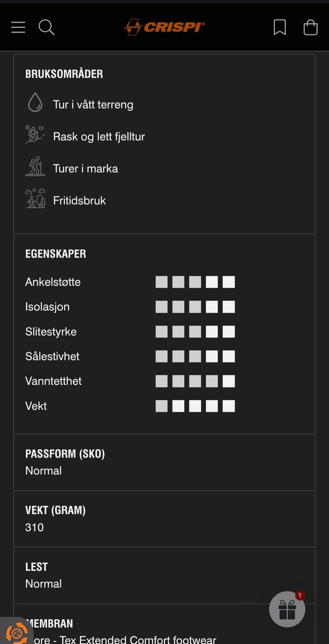Open the shopping bag cart

(x=310, y=27)
